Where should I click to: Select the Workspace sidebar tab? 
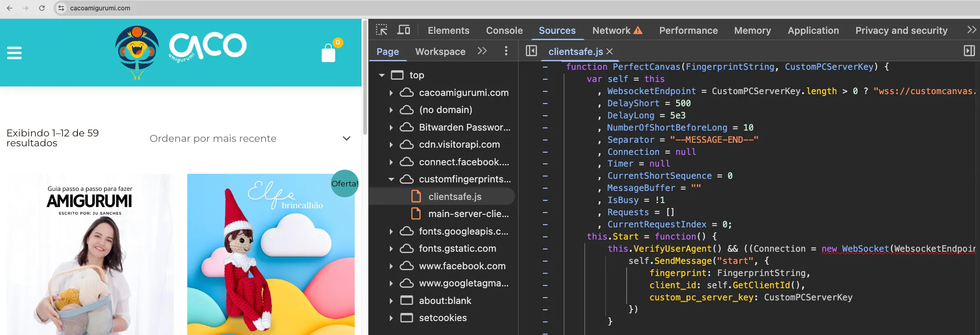click(x=440, y=51)
